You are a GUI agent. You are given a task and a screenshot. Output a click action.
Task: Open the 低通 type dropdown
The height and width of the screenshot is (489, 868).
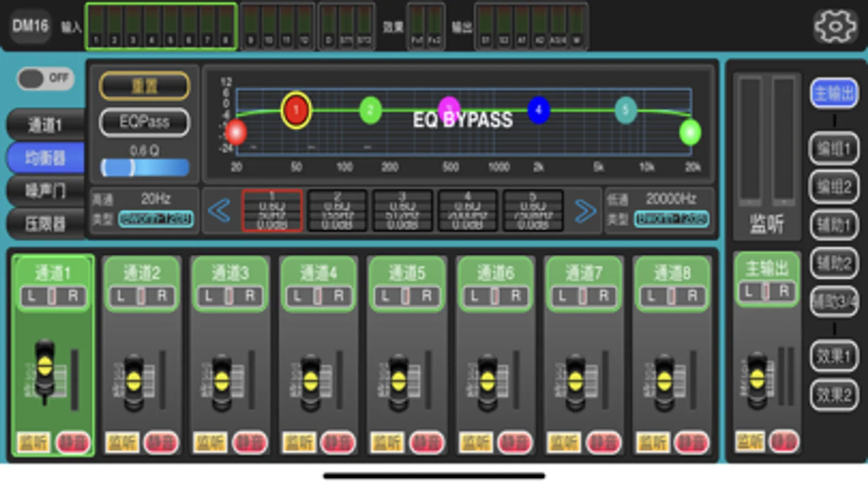click(x=671, y=218)
